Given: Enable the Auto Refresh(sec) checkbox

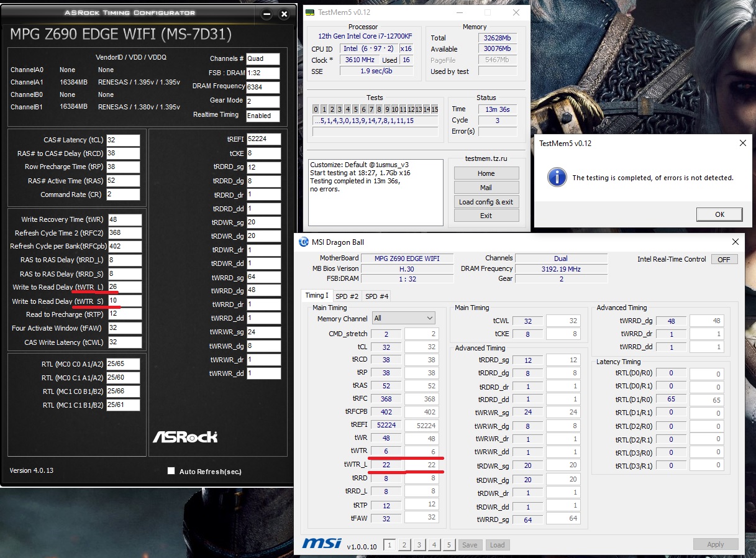Looking at the screenshot, I should [x=171, y=471].
